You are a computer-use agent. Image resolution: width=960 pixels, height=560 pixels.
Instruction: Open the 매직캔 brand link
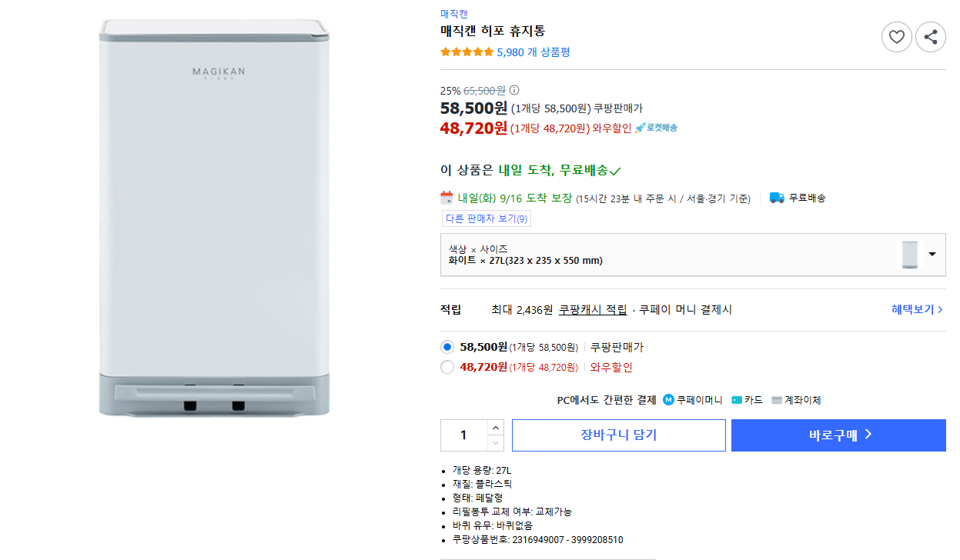pos(453,14)
